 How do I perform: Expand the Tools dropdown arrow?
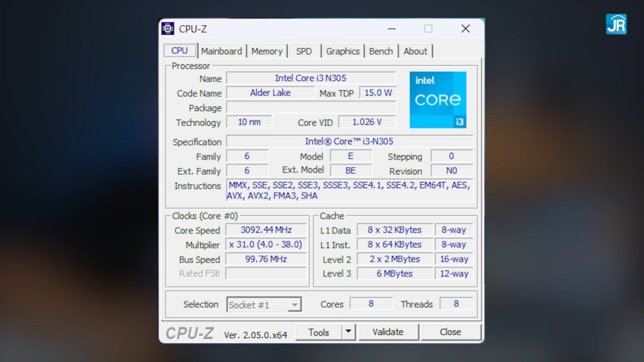point(348,332)
